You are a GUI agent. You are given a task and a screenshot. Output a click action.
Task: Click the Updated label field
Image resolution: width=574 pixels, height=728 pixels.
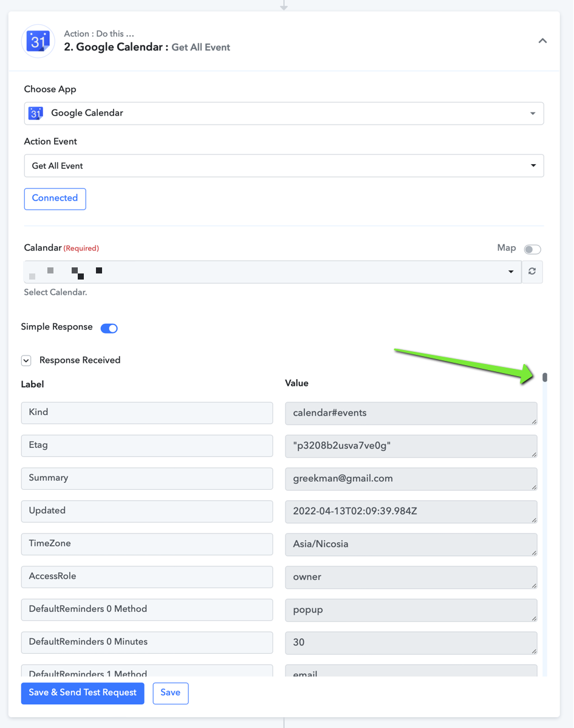(146, 511)
